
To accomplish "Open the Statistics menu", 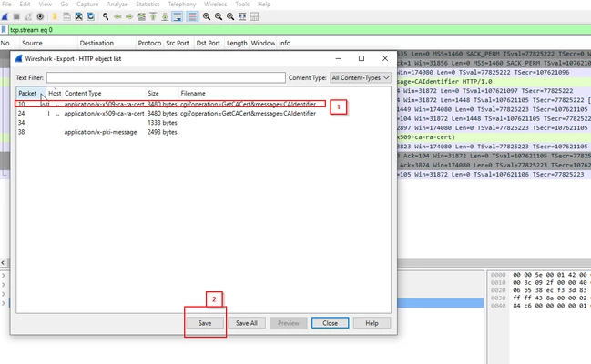I will pyautogui.click(x=148, y=5).
